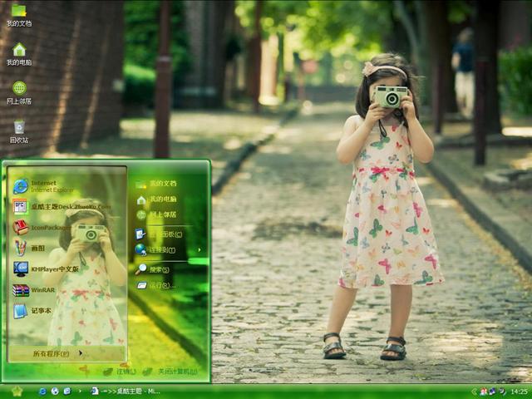The width and height of the screenshot is (532, 399).
Task: Launch Internet Explorer from Start menu
Action: pos(43,186)
